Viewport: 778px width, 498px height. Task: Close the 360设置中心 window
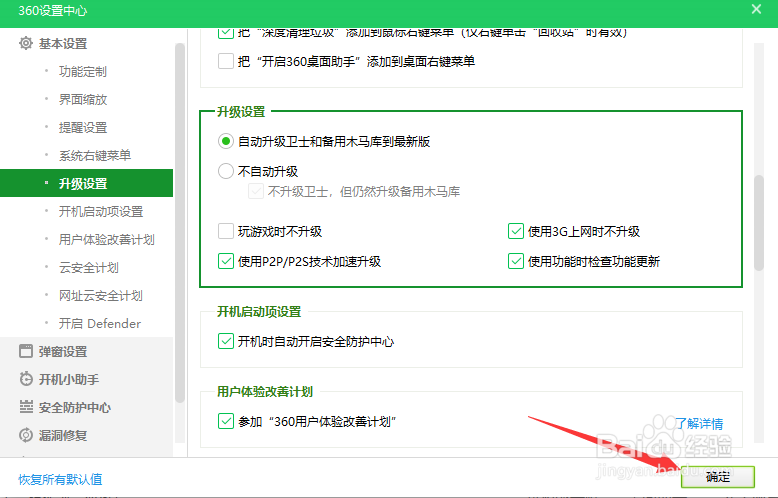tap(756, 9)
